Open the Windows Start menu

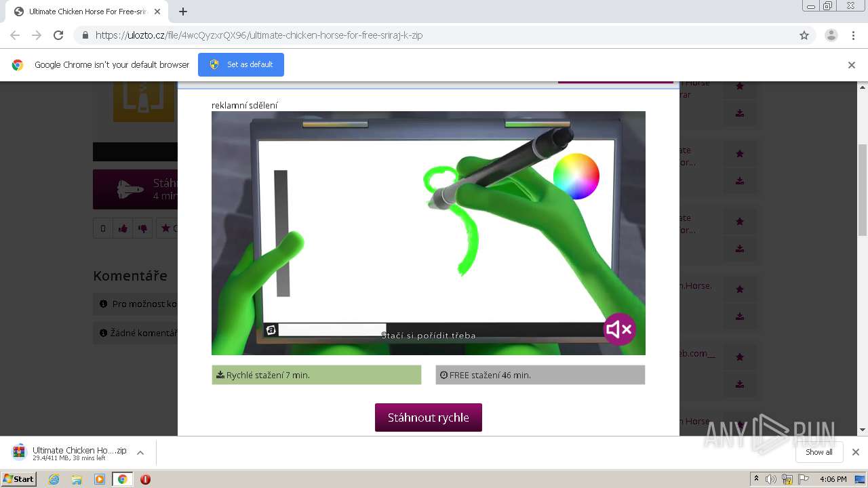pyautogui.click(x=19, y=479)
